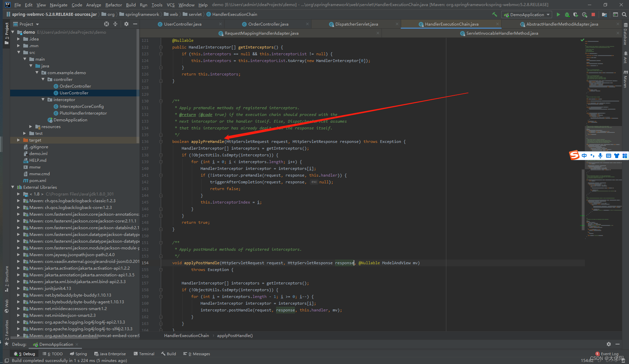629x364 pixels.
Task: Open the Run with Profiler icon
Action: click(x=584, y=14)
